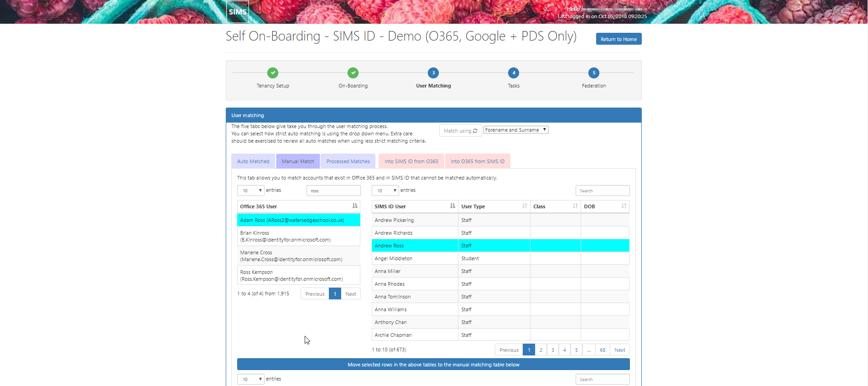Go to page 2 of SIMS ID users
The image size is (868, 386).
(x=541, y=350)
